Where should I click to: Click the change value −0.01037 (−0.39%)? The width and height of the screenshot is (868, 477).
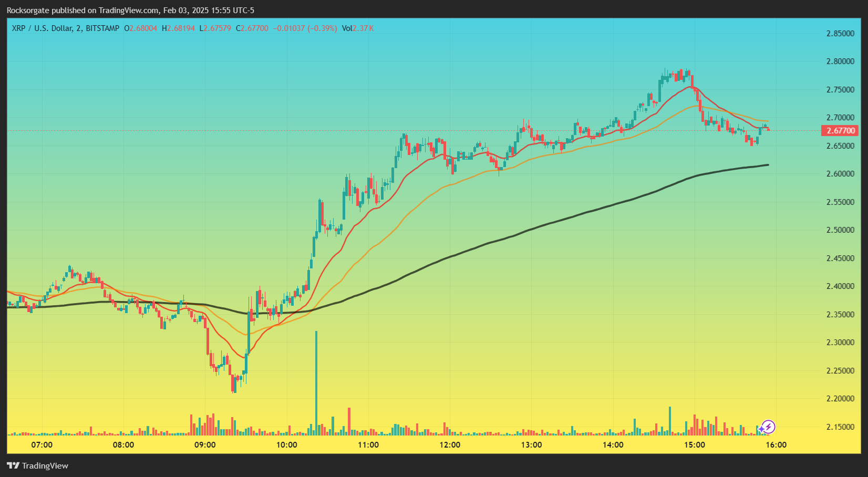305,28
